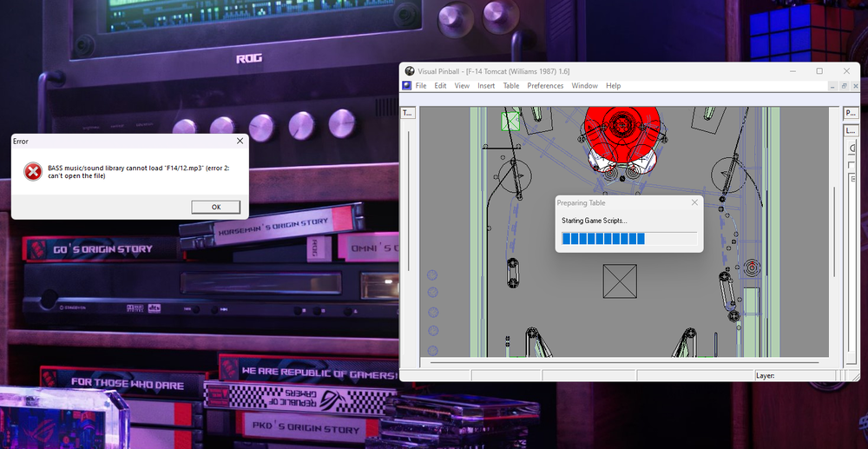
Task: Open the collapsed "L..." layers panel tab
Action: [x=851, y=130]
